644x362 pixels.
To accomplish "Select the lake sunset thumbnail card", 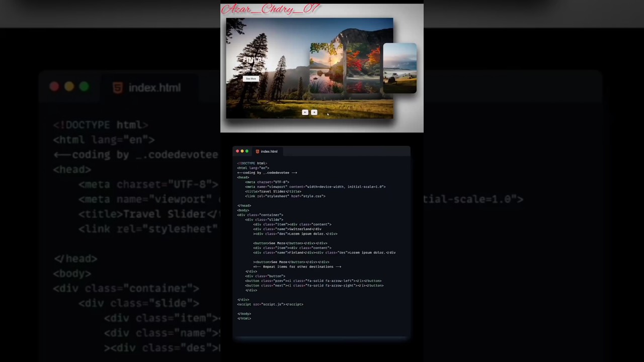I will [327, 68].
